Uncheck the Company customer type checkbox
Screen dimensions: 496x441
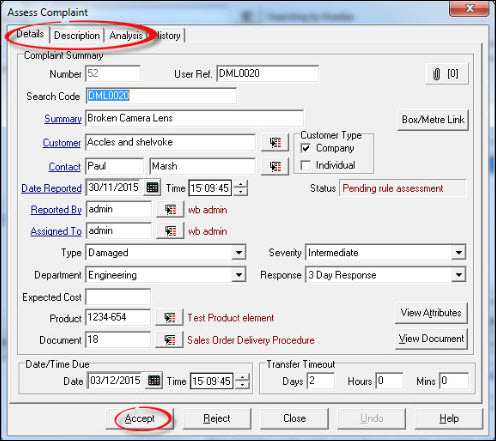(x=305, y=148)
